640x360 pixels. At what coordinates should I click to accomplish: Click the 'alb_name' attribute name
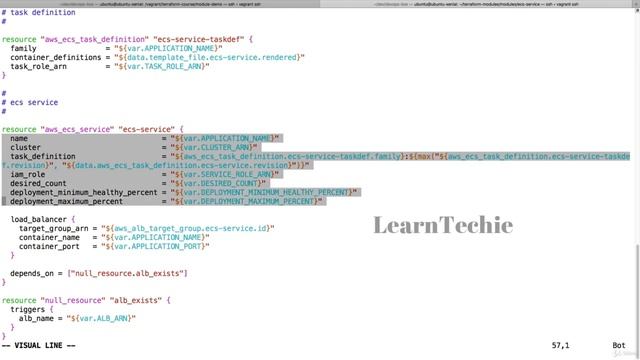(36, 318)
